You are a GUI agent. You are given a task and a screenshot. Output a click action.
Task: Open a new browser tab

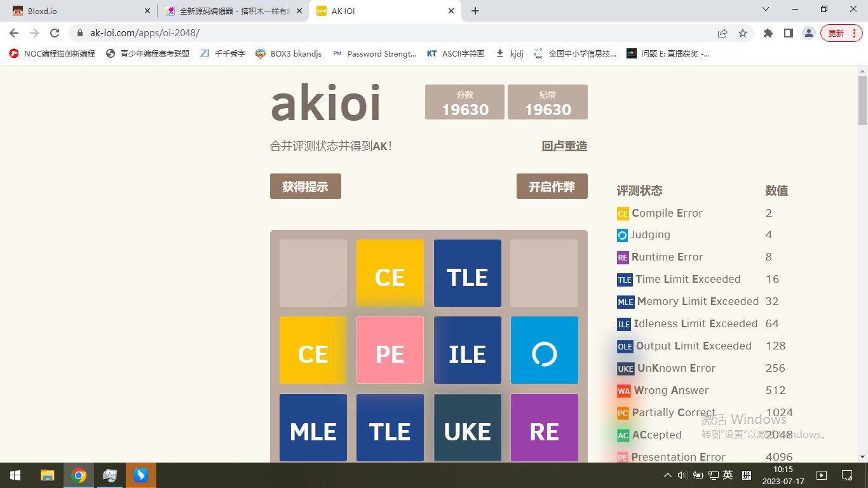pos(475,11)
